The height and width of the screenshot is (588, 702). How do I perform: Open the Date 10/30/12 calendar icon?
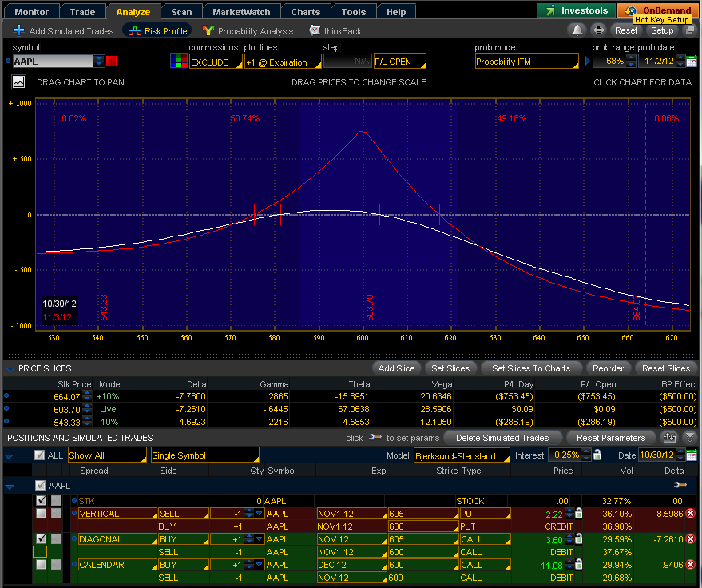pyautogui.click(x=692, y=455)
